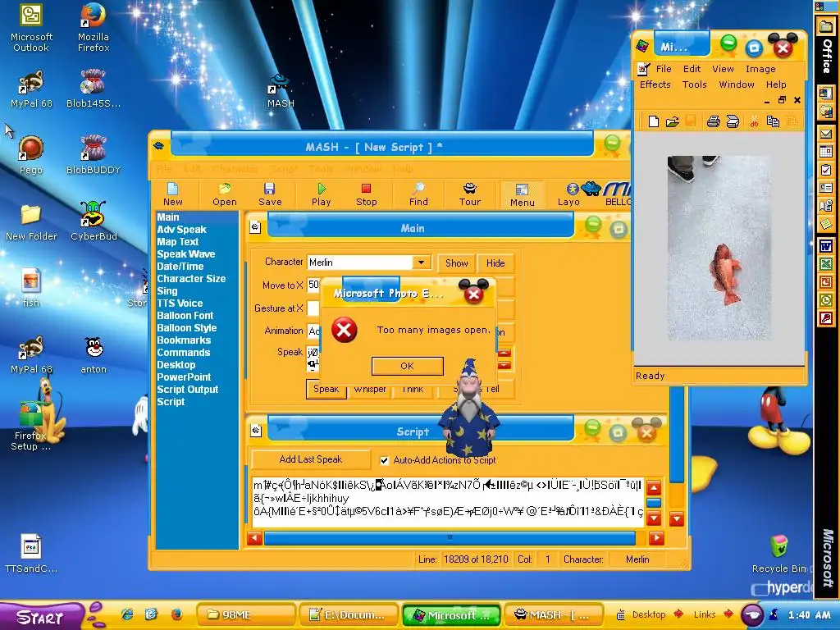Image resolution: width=840 pixels, height=630 pixels.
Task: Click the Start button on taskbar
Action: (x=42, y=617)
